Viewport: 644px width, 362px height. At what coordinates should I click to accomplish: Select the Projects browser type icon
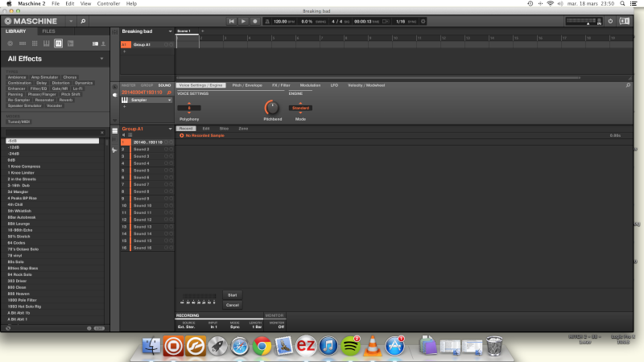(10, 43)
